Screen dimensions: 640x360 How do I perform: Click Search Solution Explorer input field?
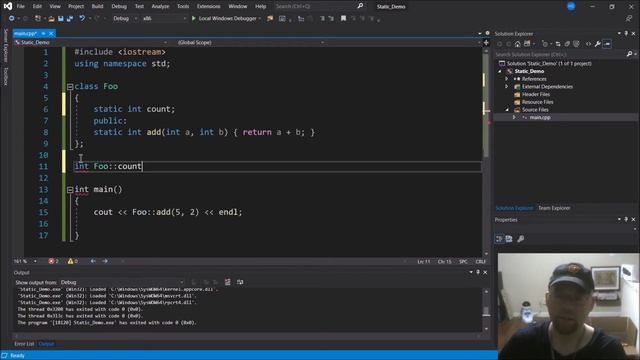click(x=560, y=54)
